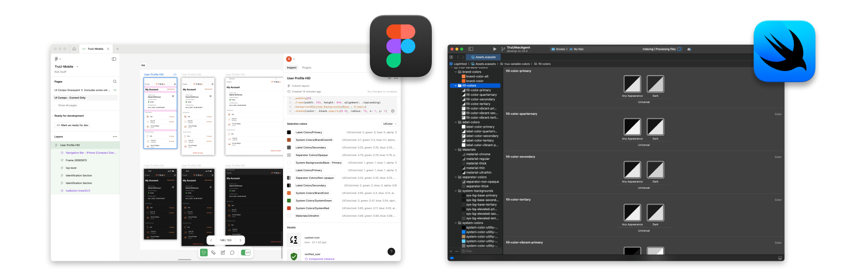
Task: Collapse label-colors folder chevron
Action: [456, 122]
